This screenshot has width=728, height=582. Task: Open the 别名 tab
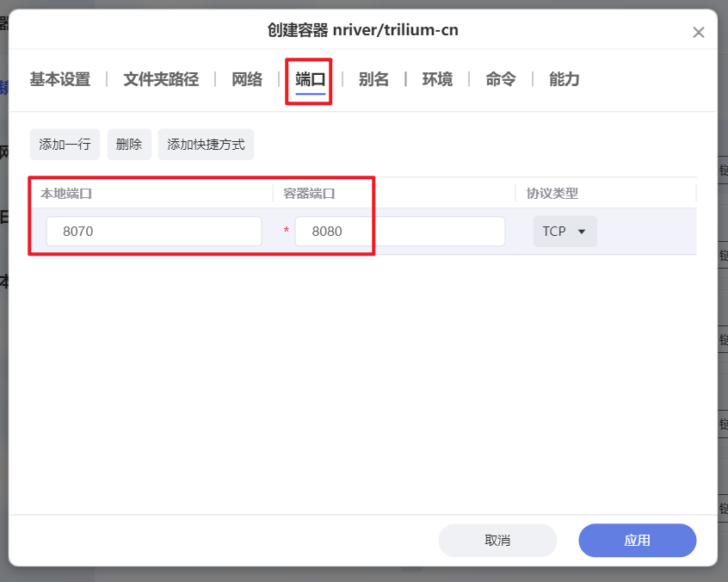point(373,78)
